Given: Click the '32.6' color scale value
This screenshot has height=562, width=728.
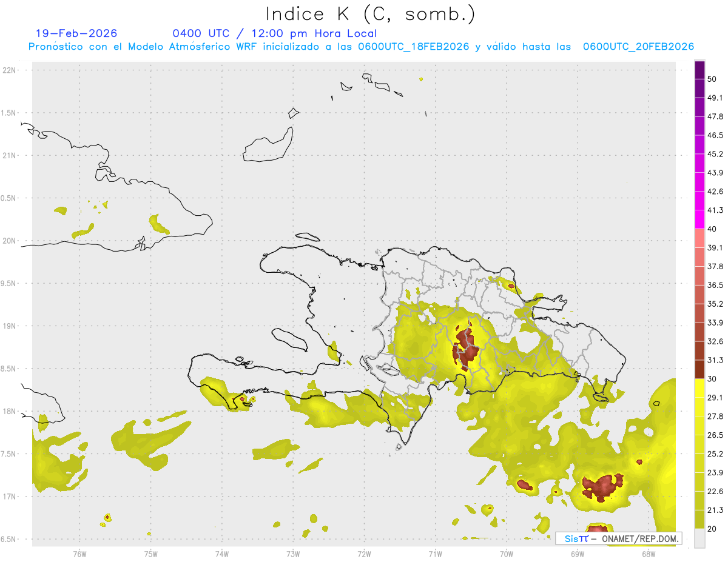Looking at the screenshot, I should pos(715,341).
